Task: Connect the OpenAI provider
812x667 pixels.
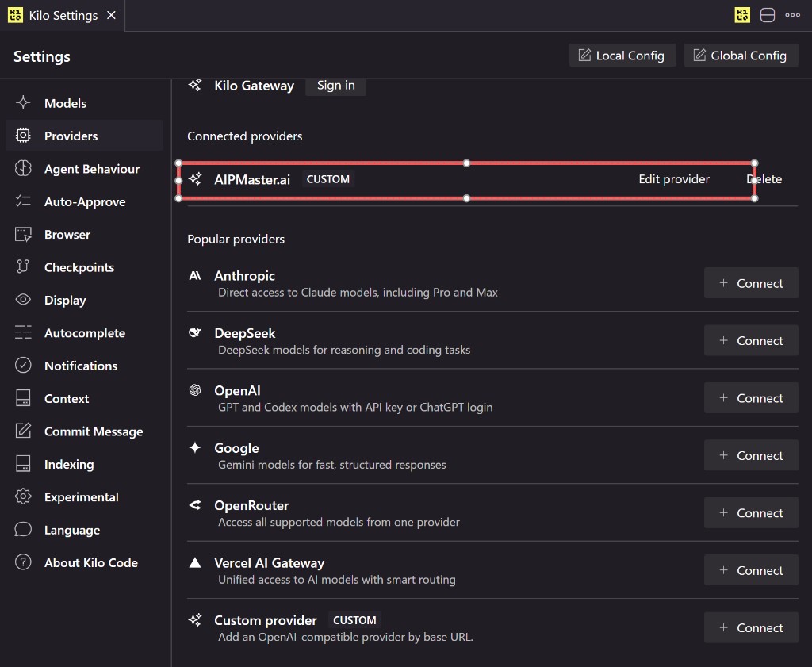Action: coord(751,397)
